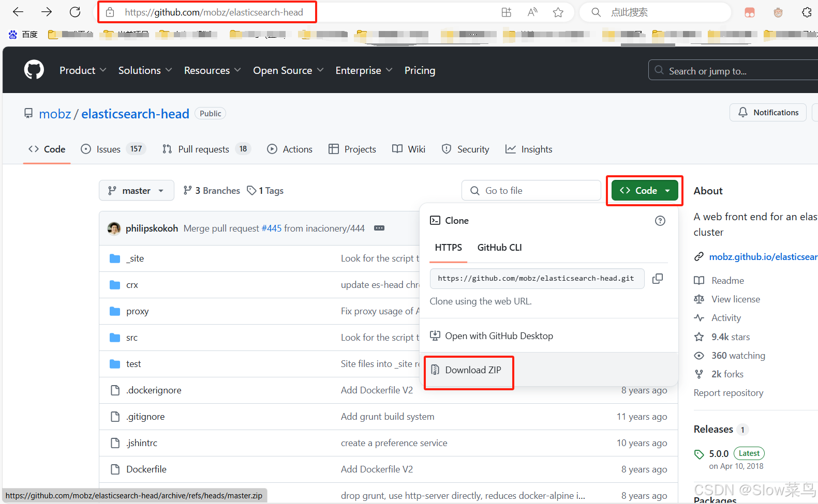This screenshot has width=818, height=504.
Task: Open the Open Source dropdown
Action: pyautogui.click(x=288, y=70)
